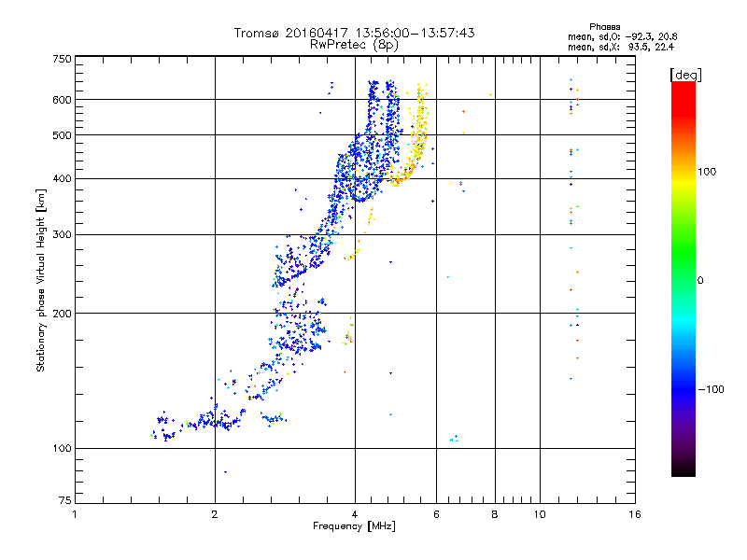
Task: Click the x-axis title 'Frequency [MHz]'
Action: click(x=354, y=526)
